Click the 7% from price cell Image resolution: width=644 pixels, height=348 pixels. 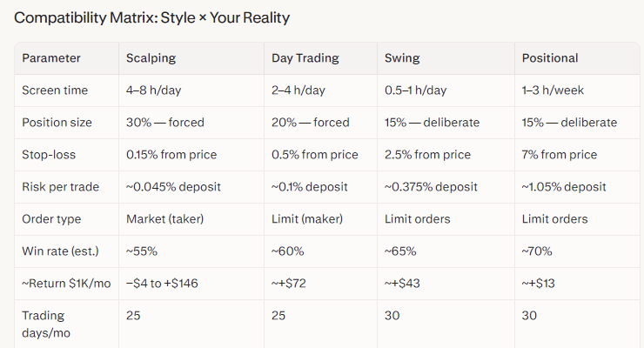tap(559, 155)
